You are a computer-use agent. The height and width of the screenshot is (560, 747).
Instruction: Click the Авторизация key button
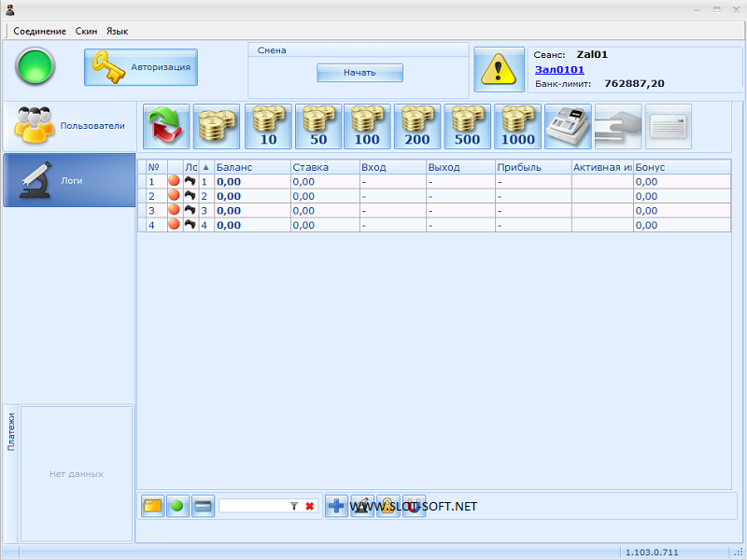(141, 67)
